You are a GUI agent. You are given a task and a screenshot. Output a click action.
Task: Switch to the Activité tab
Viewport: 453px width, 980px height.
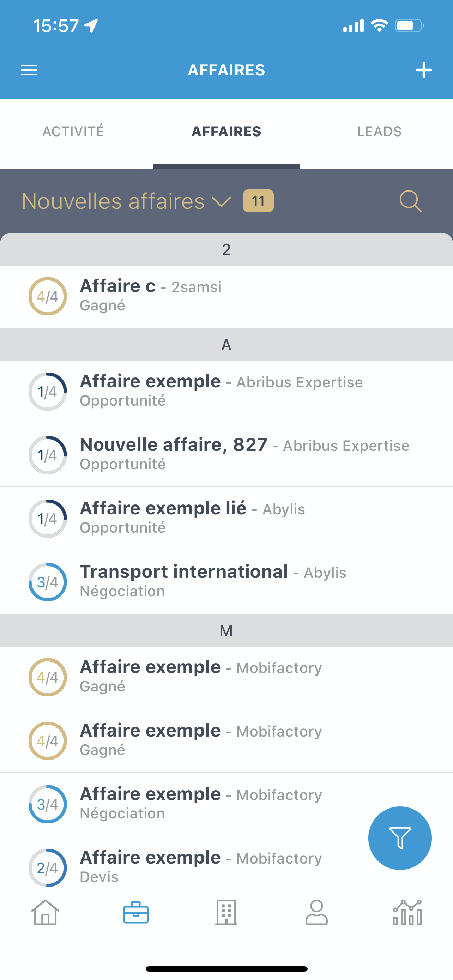tap(73, 132)
